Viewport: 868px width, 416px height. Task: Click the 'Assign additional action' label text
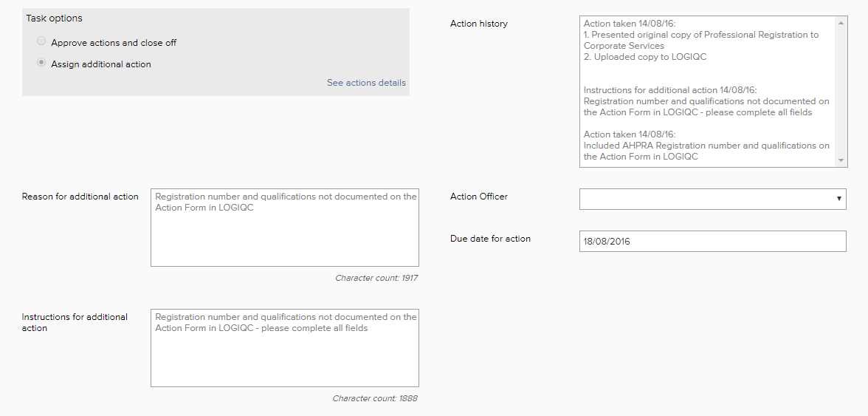(101, 64)
